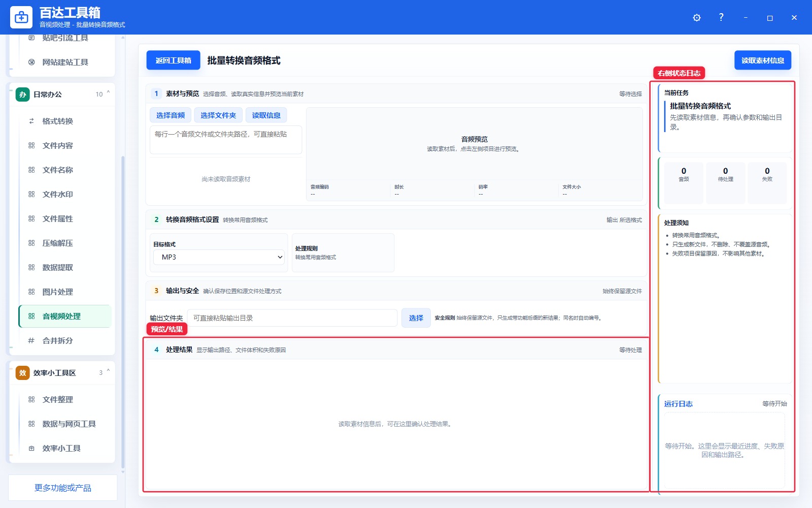
Task: Click the 返回工具箱 button
Action: tap(173, 60)
